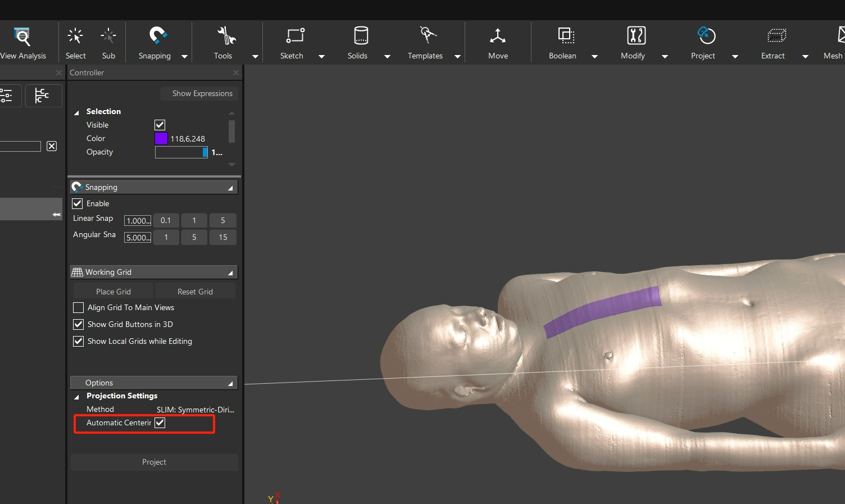This screenshot has width=845, height=504.
Task: Disable the snapping Enable checkbox
Action: point(78,203)
